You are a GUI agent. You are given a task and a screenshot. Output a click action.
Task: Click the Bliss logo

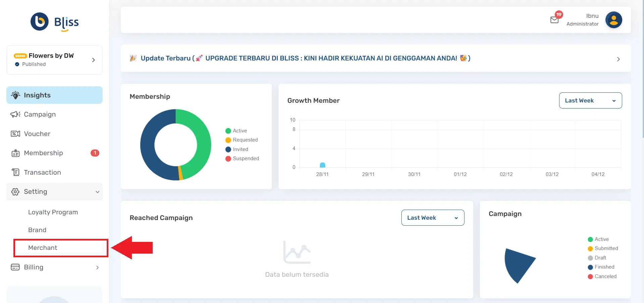[x=54, y=22]
